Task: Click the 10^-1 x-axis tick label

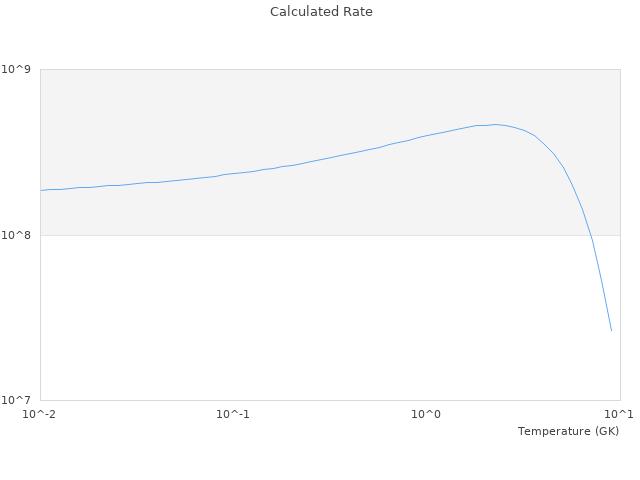Action: click(x=233, y=415)
